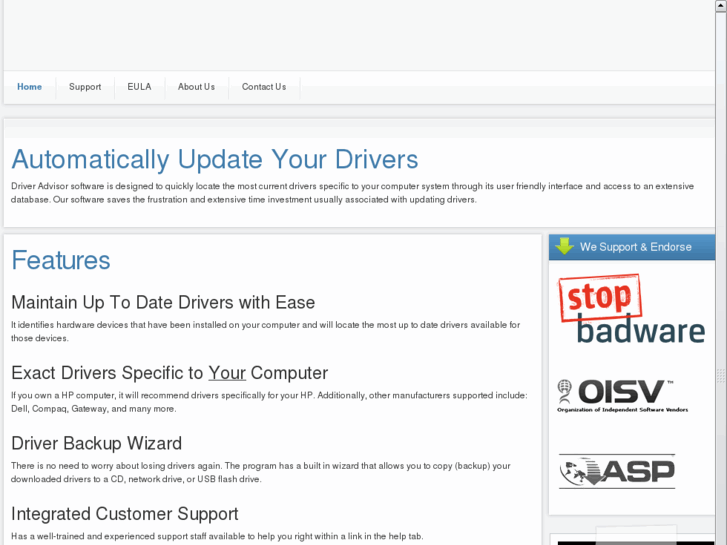Screen dimensions: 727x545
Task: Click the Driver Backup Wizard heading
Action: (x=96, y=443)
